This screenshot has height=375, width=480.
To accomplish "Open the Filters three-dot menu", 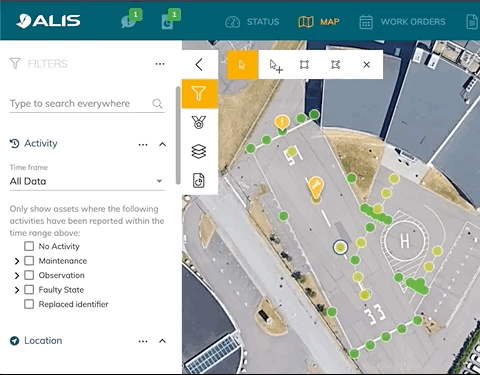I will (160, 64).
